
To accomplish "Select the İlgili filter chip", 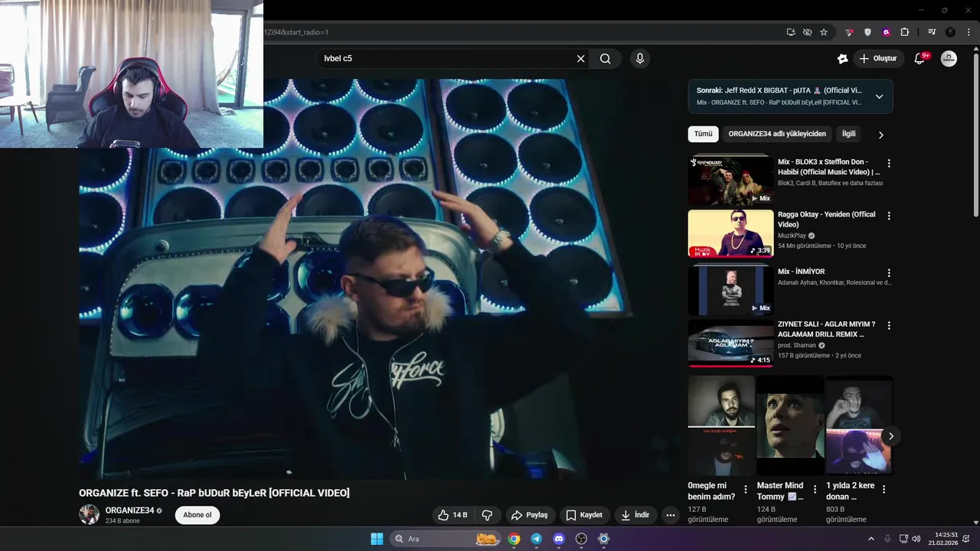I will click(x=848, y=134).
